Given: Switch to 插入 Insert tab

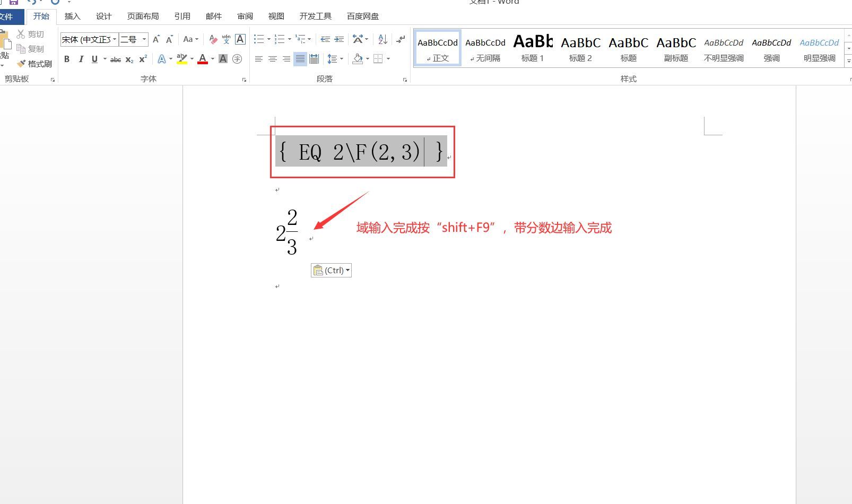Looking at the screenshot, I should click(72, 16).
